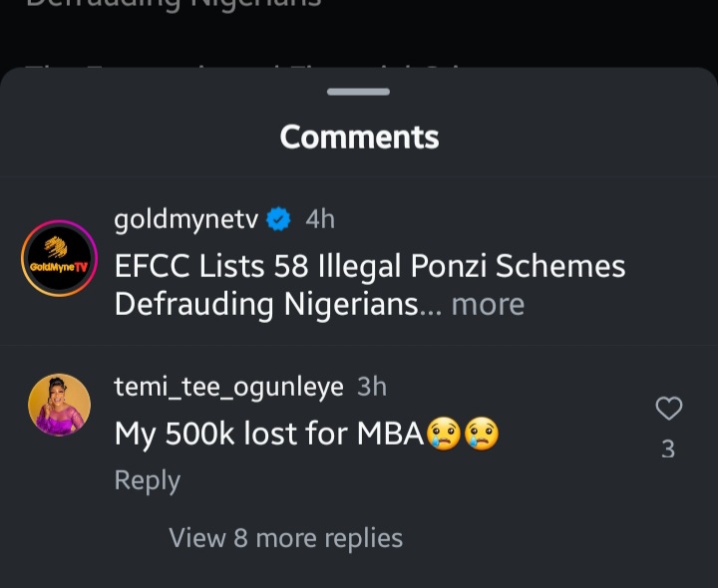This screenshot has height=588, width=718.
Task: Select the "My 500k lost for MBA" comment text
Action: (x=269, y=434)
